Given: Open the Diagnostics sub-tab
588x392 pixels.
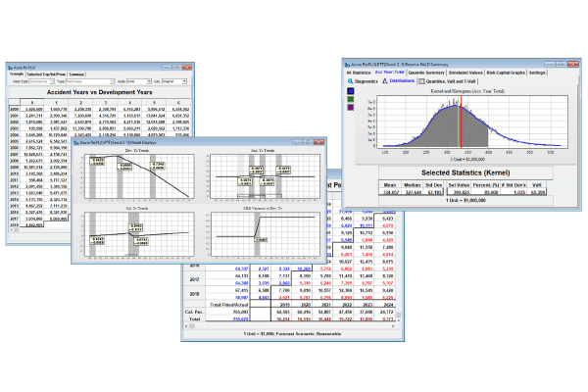Looking at the screenshot, I should tap(363, 81).
